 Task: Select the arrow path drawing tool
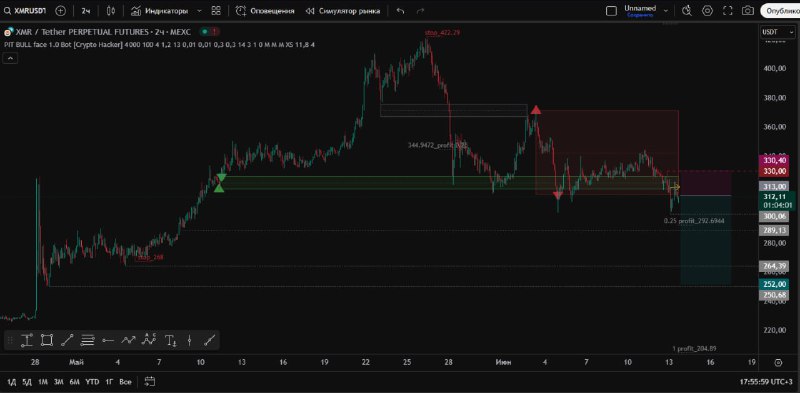(x=128, y=340)
